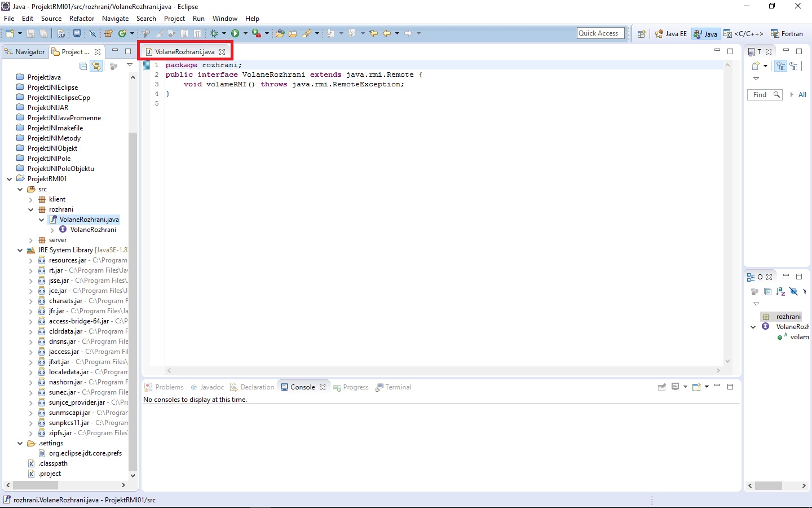Save the file using the Save toolbar icon
This screenshot has width=812, height=508.
click(30, 33)
